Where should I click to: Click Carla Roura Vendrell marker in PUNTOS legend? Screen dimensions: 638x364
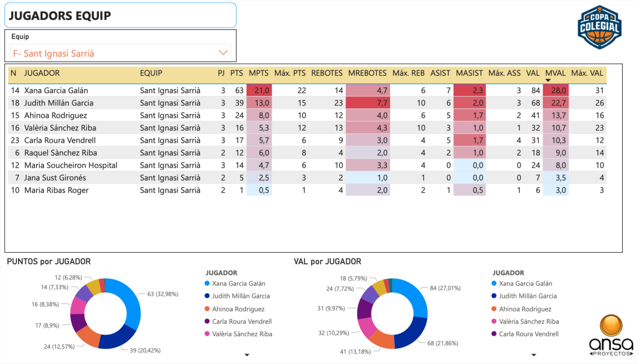(x=207, y=322)
